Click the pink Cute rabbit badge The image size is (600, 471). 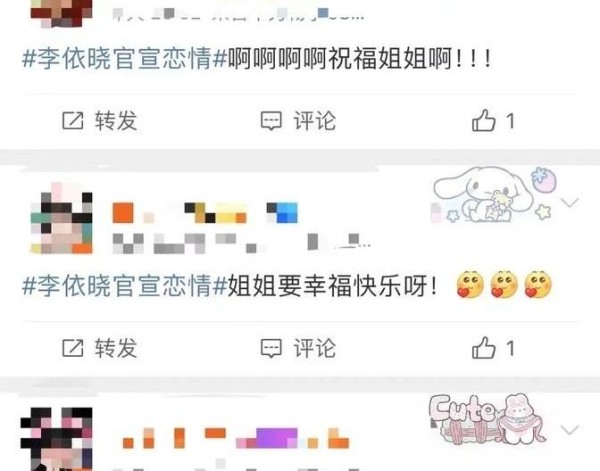[488, 419]
